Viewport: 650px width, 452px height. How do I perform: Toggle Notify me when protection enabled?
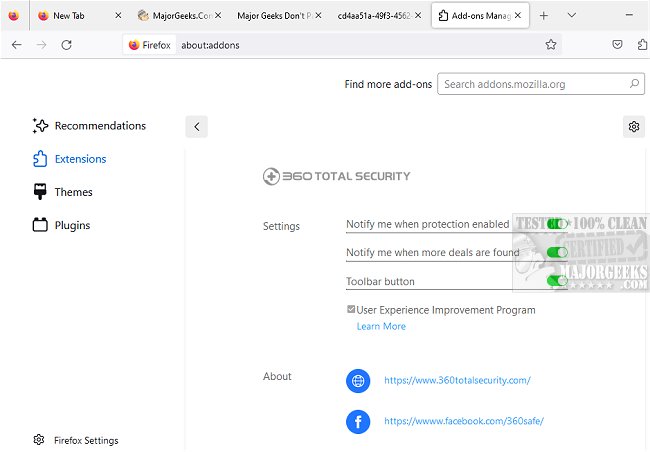coord(557,224)
